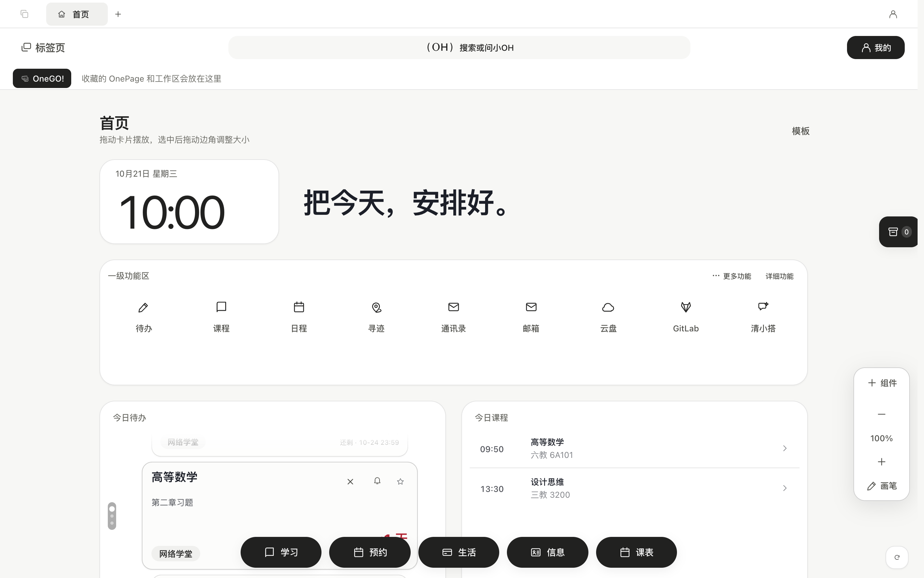The height and width of the screenshot is (578, 924).
Task: Click 详细功能 detailed functions
Action: click(x=779, y=276)
